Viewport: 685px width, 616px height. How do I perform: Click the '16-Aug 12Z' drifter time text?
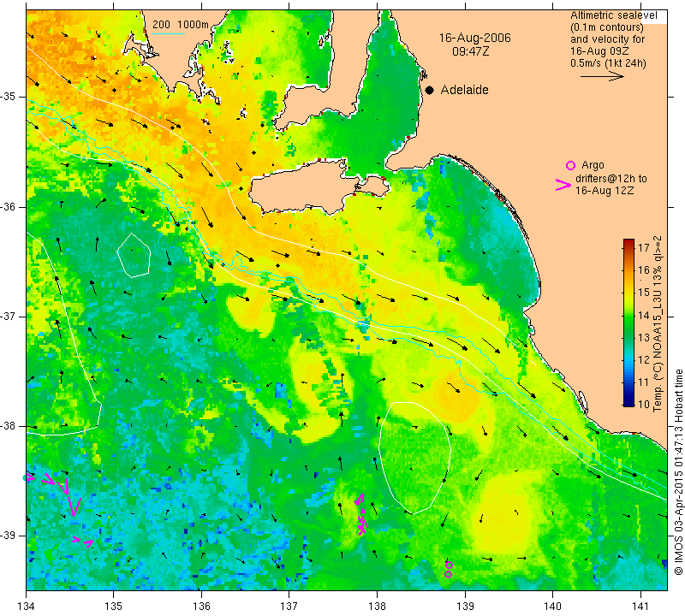(x=605, y=190)
